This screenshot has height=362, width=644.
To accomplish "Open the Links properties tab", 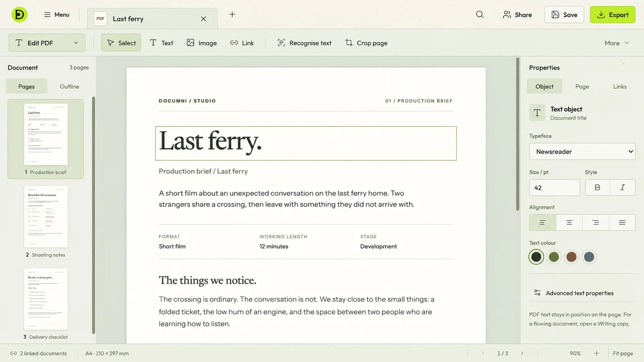I will 620,86.
